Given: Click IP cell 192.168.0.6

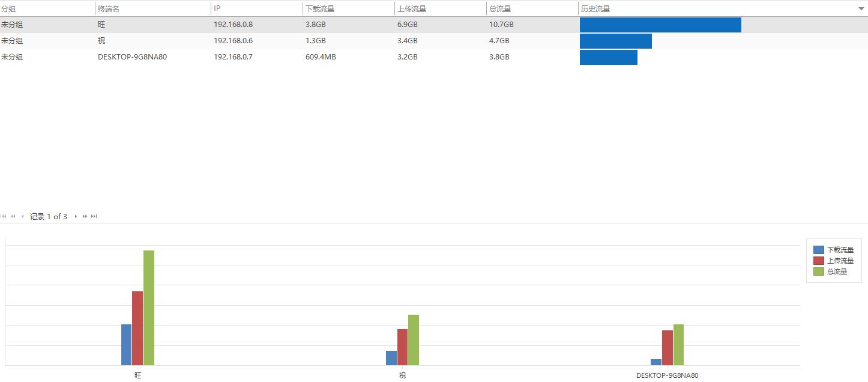Looking at the screenshot, I should click(257, 41).
